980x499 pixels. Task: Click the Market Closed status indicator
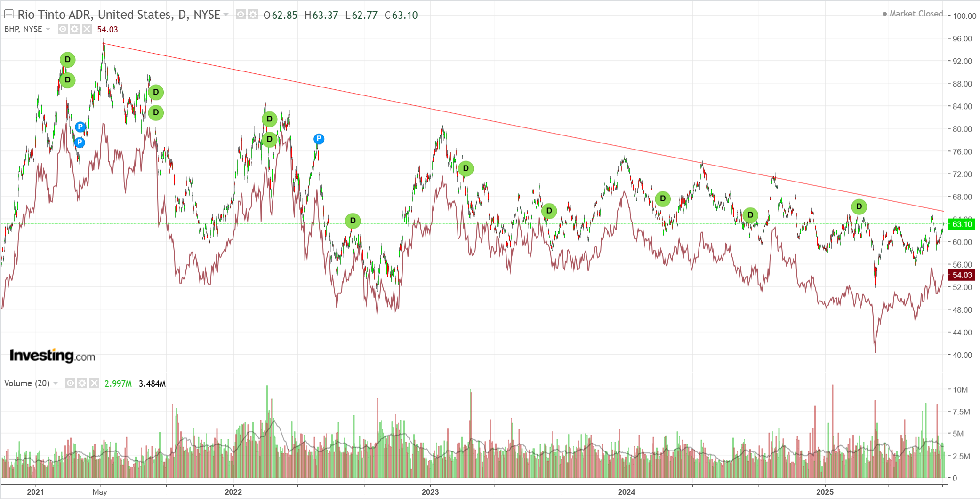click(x=913, y=14)
